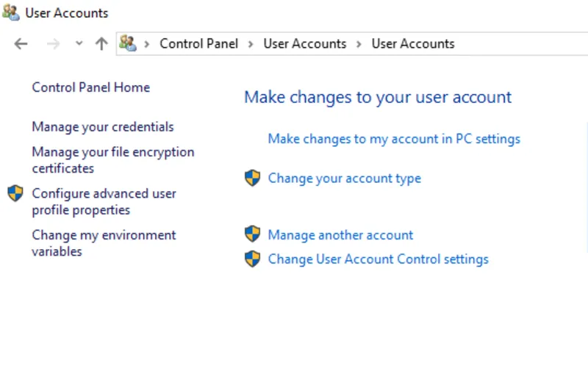The image size is (588, 374).
Task: Select Control Panel in the breadcrumb path
Action: (198, 44)
